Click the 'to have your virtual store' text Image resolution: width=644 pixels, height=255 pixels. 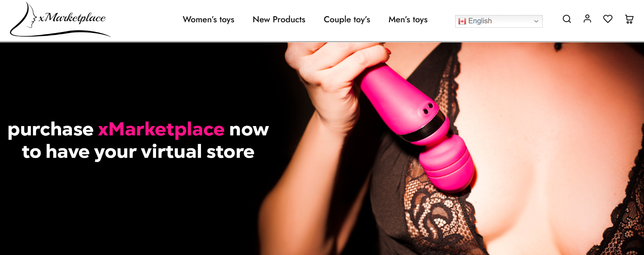click(138, 152)
